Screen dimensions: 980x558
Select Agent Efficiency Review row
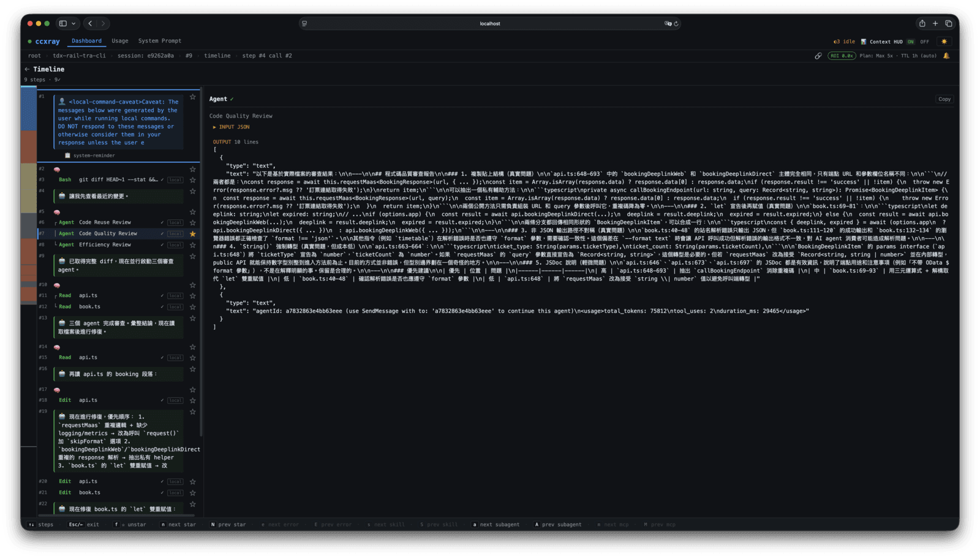119,244
